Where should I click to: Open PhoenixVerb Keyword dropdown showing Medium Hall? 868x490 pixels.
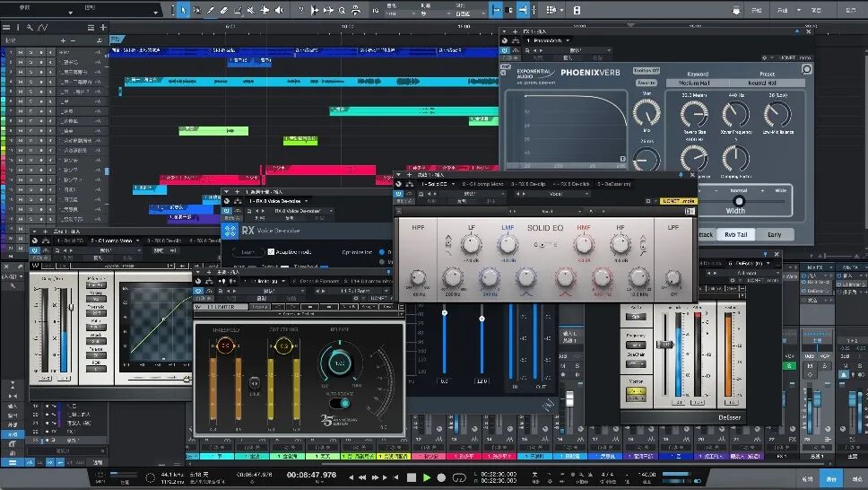tap(694, 83)
